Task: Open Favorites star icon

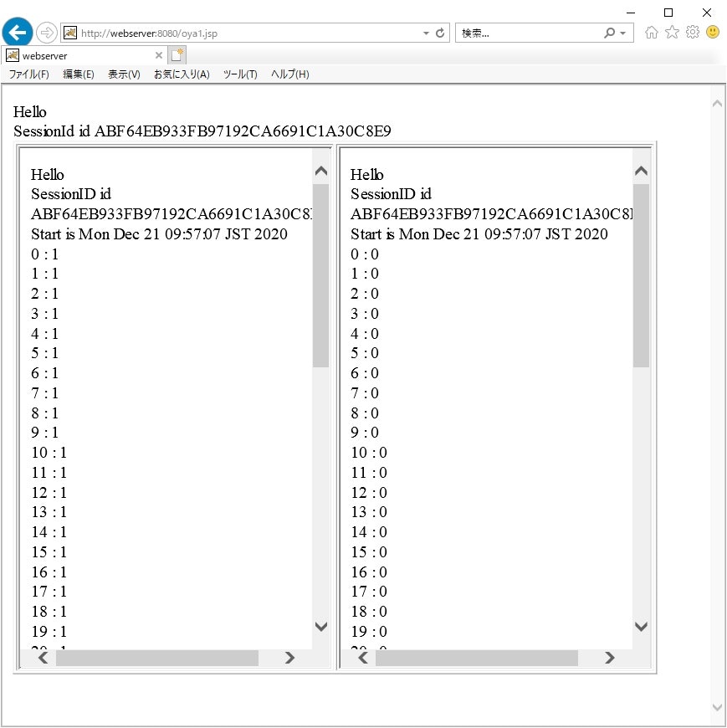Action: coord(672,32)
